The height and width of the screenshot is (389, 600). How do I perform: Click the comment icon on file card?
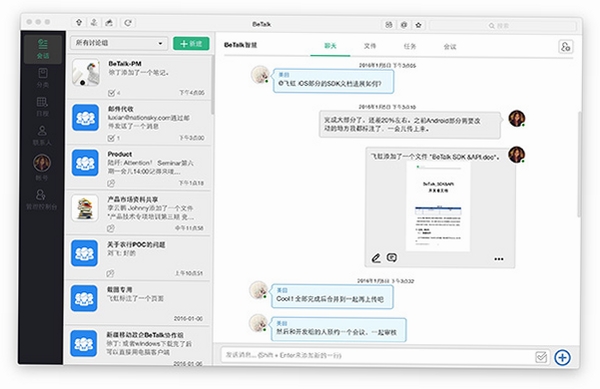point(391,258)
